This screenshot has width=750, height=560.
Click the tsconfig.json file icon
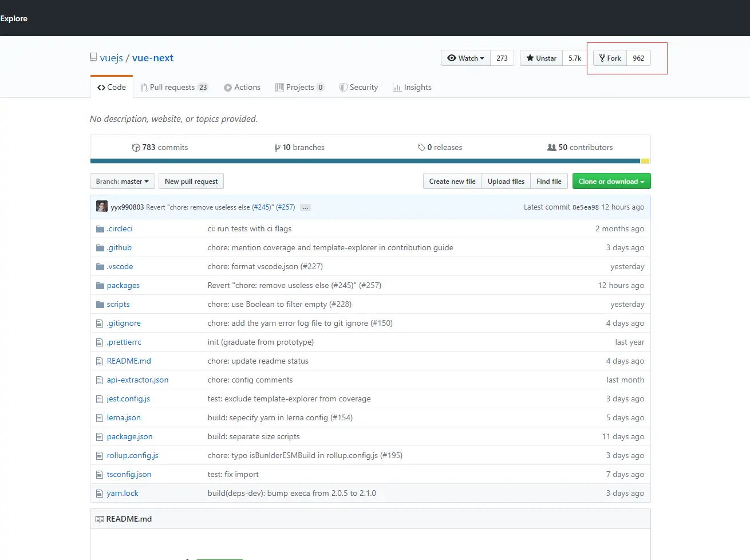pos(100,475)
